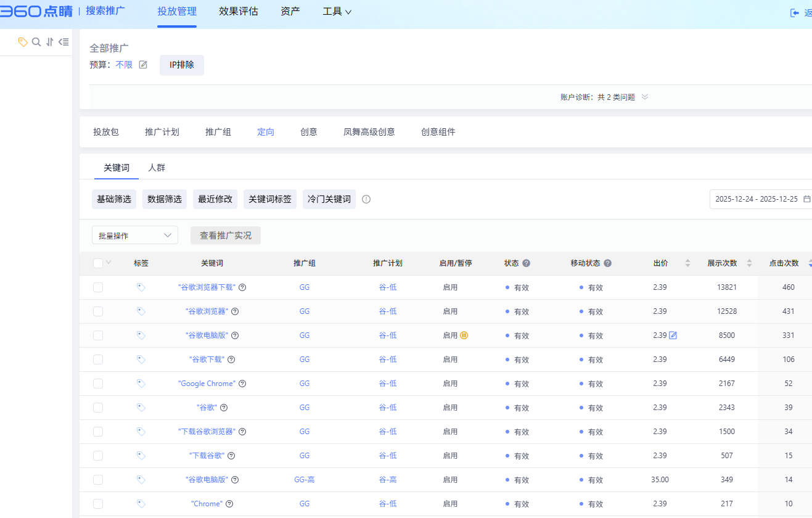
Task: Open the 批量操作 dropdown
Action: pyautogui.click(x=134, y=236)
